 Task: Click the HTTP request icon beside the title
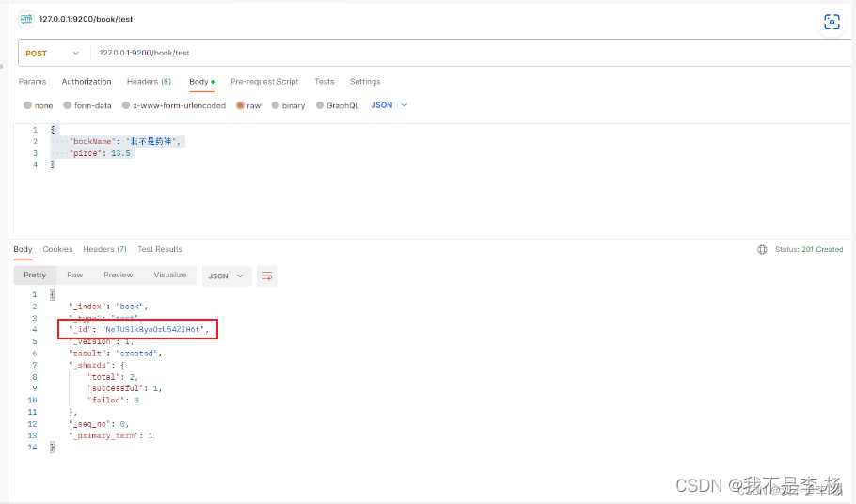point(26,20)
